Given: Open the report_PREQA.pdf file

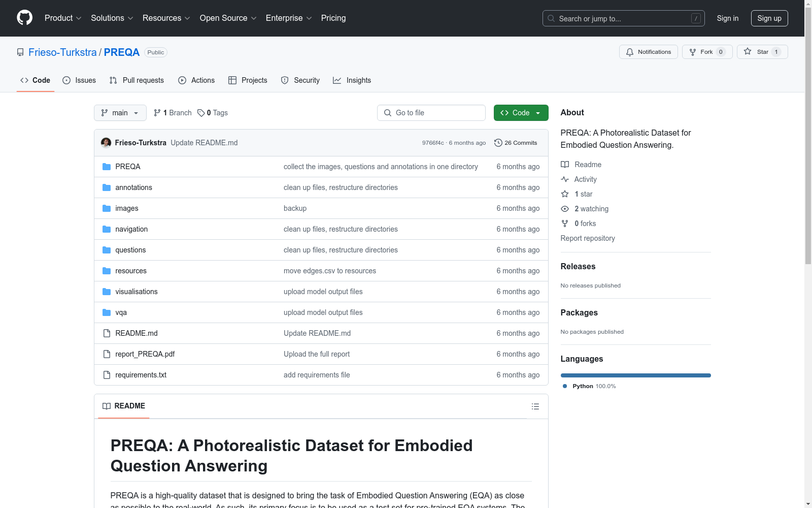Looking at the screenshot, I should click(145, 354).
